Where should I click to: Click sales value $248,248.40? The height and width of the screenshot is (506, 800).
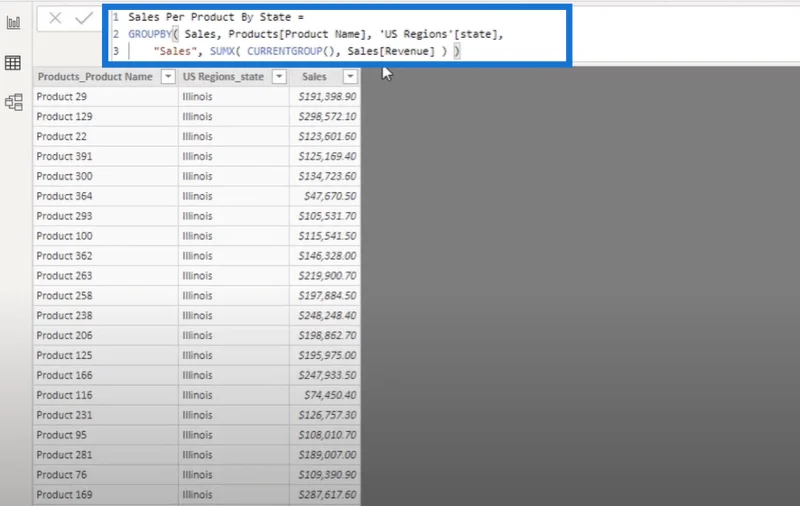tap(328, 315)
